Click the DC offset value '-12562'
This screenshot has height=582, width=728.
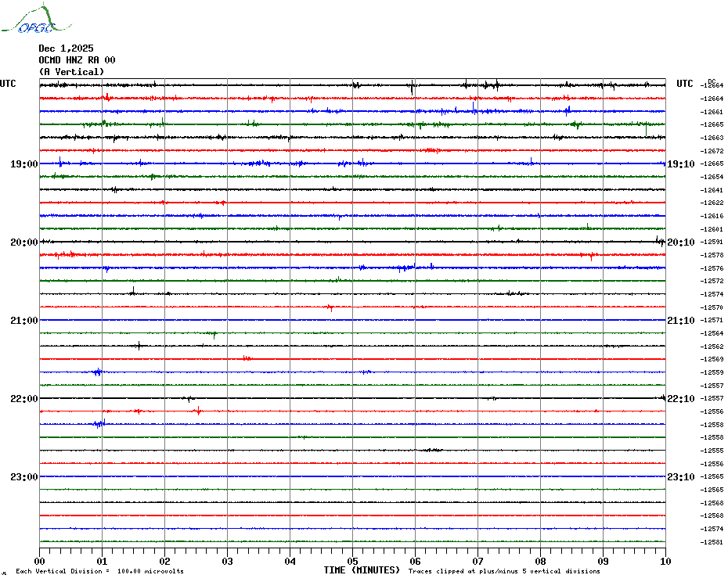coord(712,347)
